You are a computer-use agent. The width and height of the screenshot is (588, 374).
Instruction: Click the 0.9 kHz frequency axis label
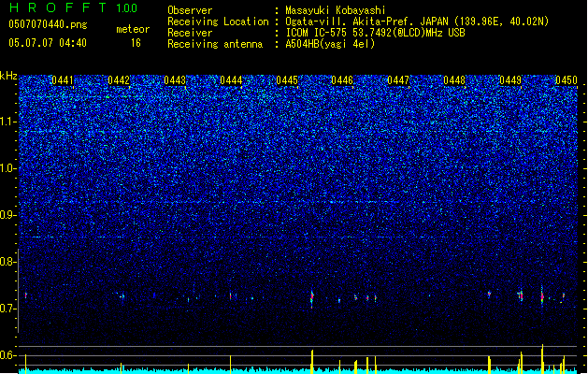click(x=8, y=215)
